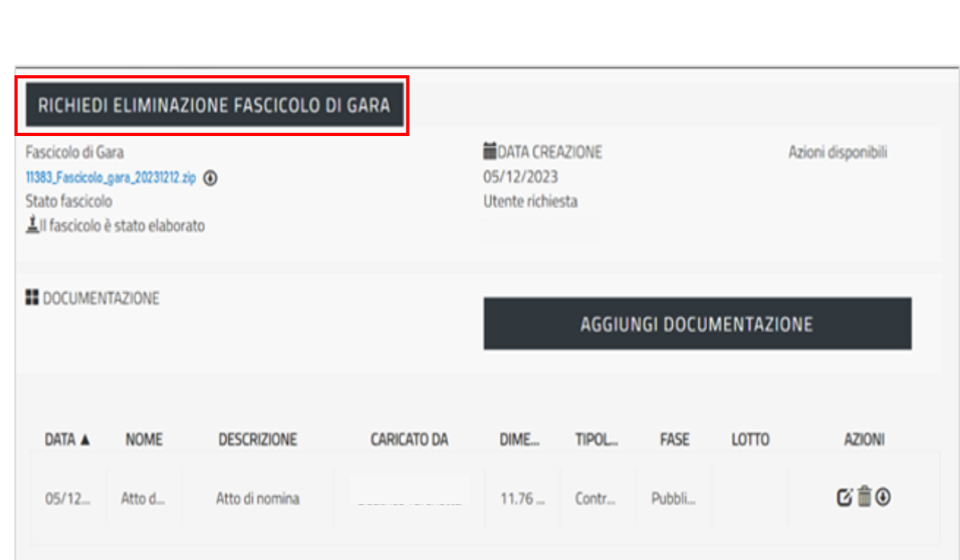The width and height of the screenshot is (960, 560).
Task: Select the CARICATO DA column header
Action: click(x=409, y=440)
